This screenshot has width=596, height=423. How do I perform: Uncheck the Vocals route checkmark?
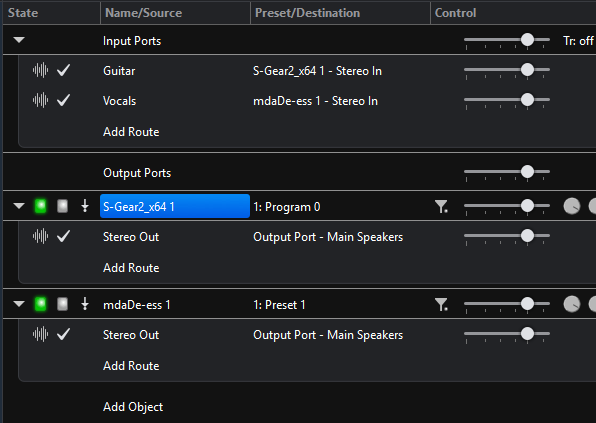[x=63, y=100]
